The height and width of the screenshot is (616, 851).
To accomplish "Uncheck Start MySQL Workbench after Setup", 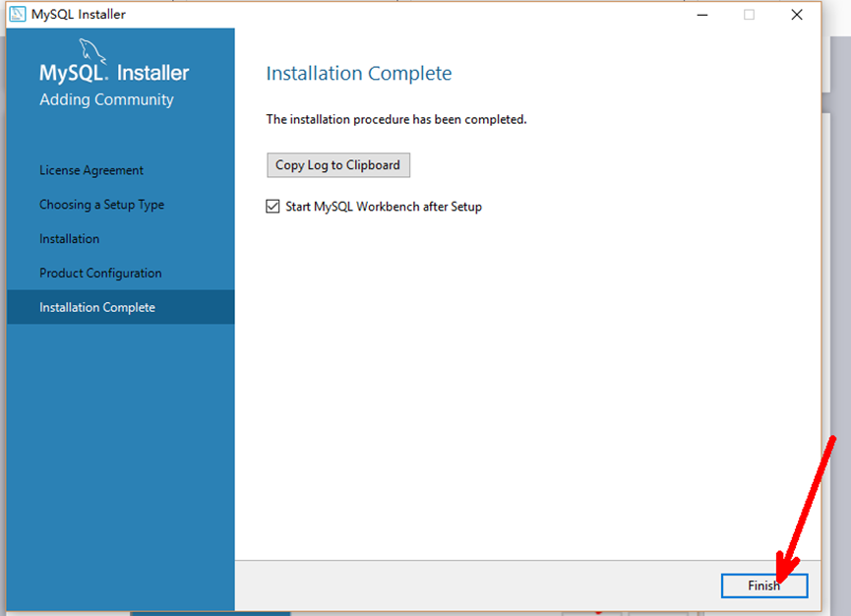I will tap(273, 207).
